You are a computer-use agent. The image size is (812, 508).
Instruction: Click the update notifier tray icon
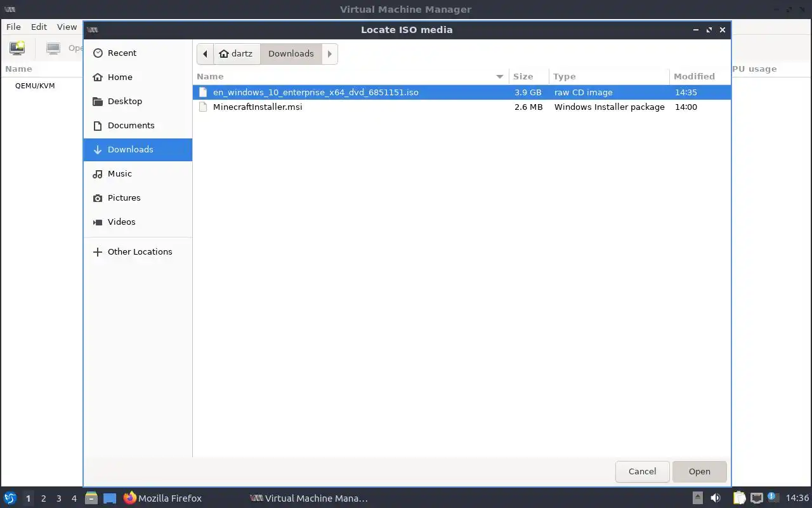(x=773, y=497)
